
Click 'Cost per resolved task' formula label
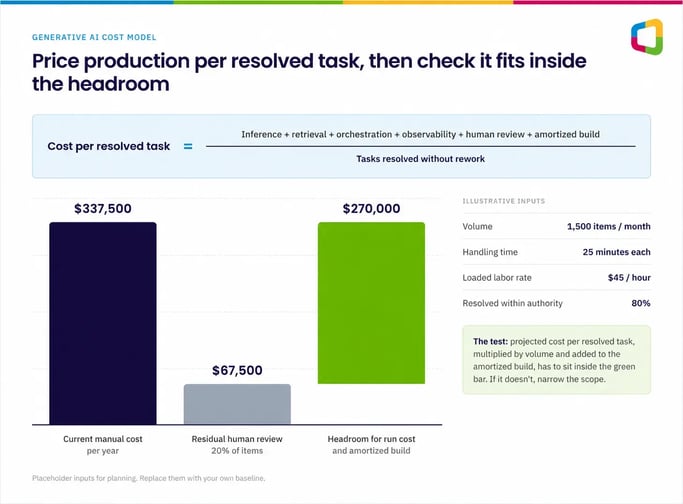pyautogui.click(x=108, y=146)
